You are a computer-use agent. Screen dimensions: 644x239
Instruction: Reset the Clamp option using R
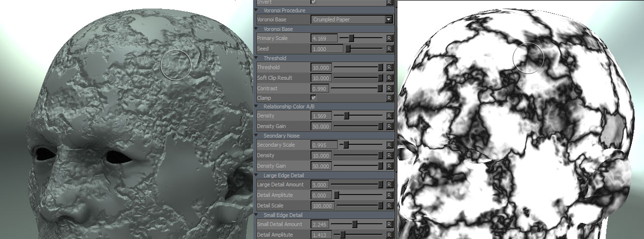389,98
